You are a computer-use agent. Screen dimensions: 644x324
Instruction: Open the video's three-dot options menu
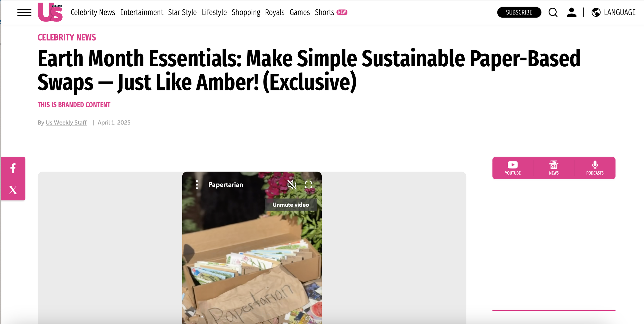coord(197,185)
